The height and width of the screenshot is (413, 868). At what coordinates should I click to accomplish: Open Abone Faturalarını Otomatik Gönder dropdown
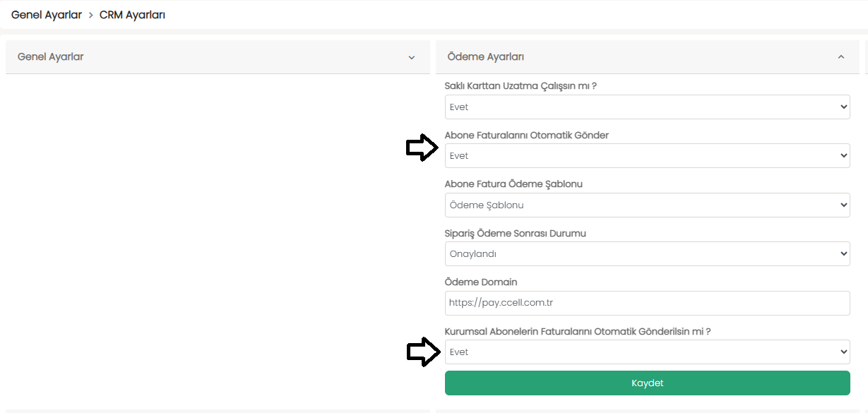tap(647, 156)
